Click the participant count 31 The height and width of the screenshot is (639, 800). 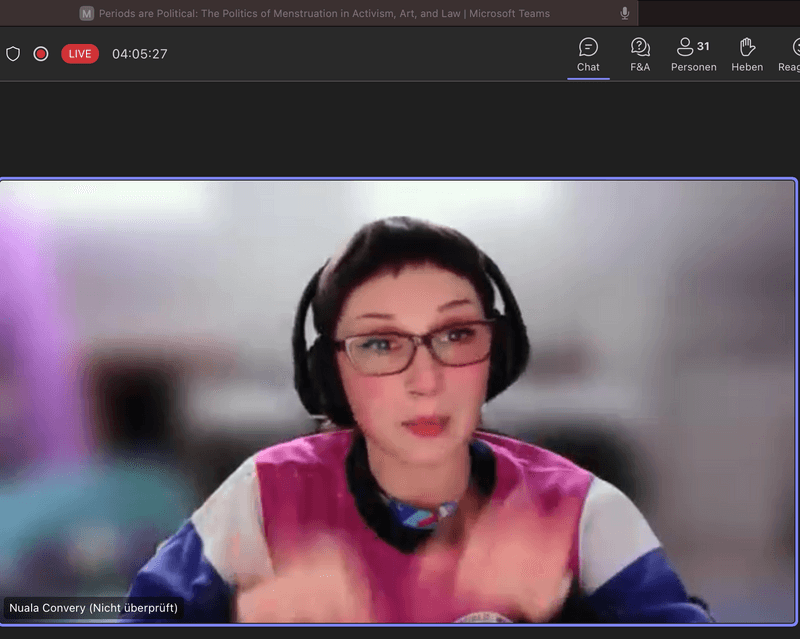pos(703,46)
